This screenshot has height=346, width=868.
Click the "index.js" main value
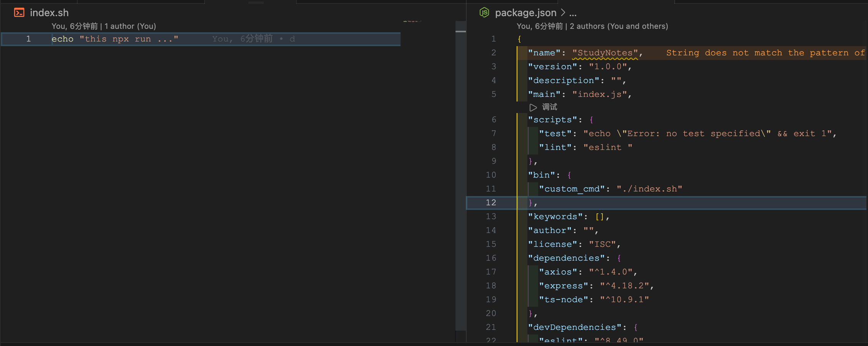tap(600, 94)
